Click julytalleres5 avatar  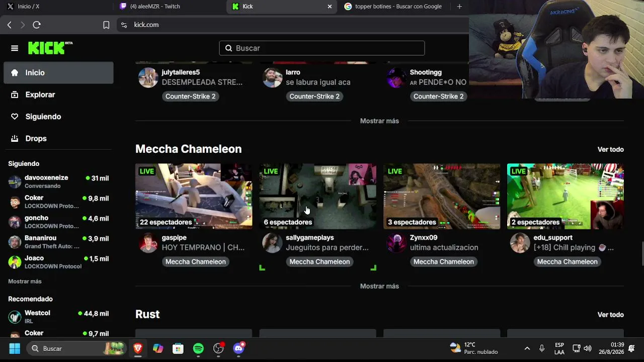[x=148, y=78]
